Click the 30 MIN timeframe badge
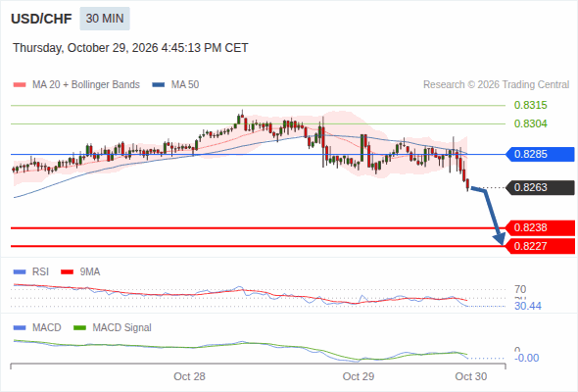Image resolution: width=578 pixels, height=392 pixels. [105, 19]
